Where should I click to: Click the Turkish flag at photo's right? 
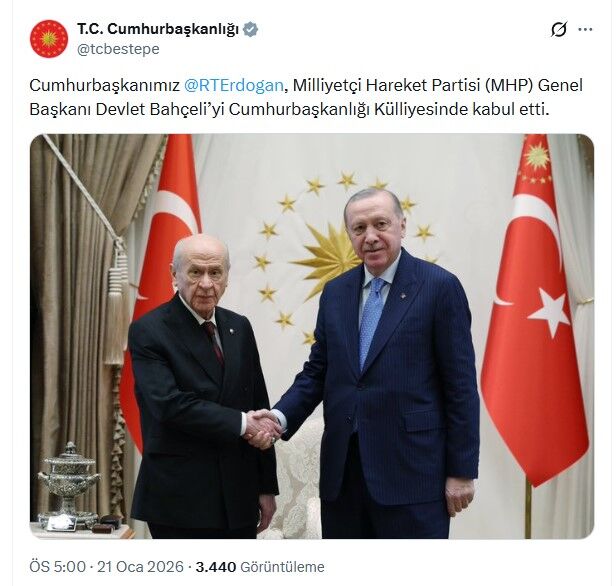[x=536, y=310]
